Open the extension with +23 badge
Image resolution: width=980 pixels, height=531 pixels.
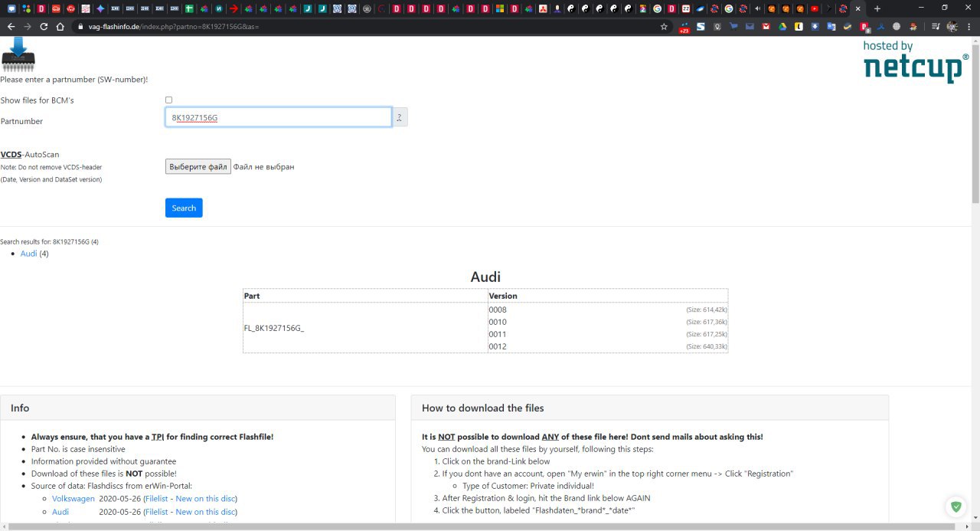684,27
